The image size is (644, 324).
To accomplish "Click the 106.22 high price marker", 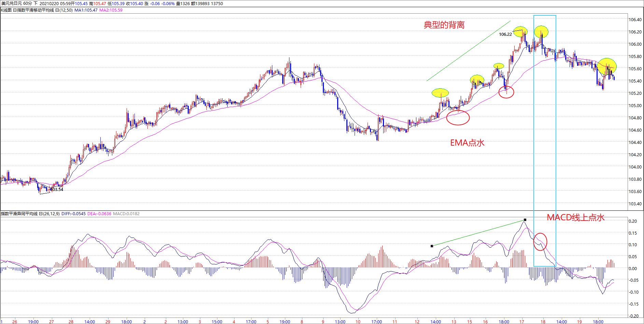I will [505, 34].
